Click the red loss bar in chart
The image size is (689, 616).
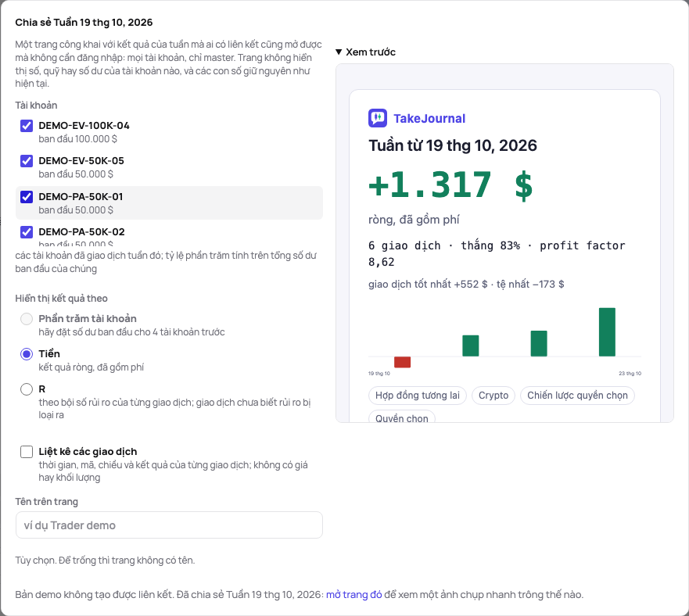pyautogui.click(x=402, y=362)
